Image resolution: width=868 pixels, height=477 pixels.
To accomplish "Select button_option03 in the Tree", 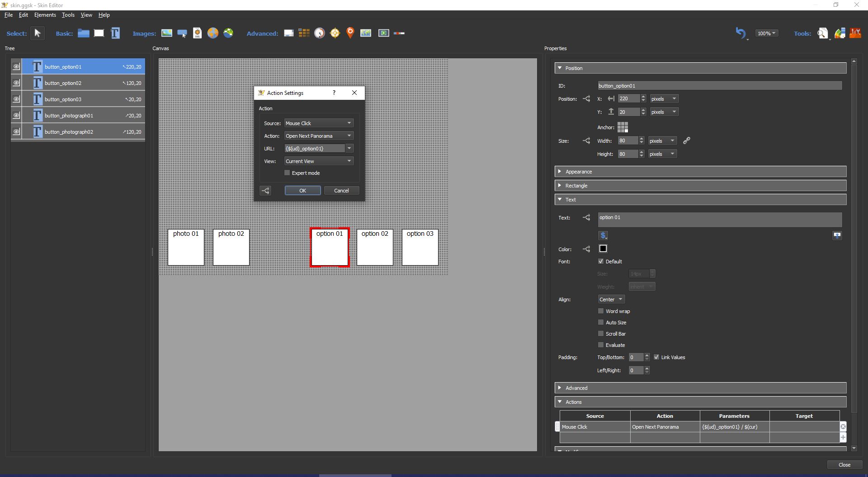I will coord(78,99).
